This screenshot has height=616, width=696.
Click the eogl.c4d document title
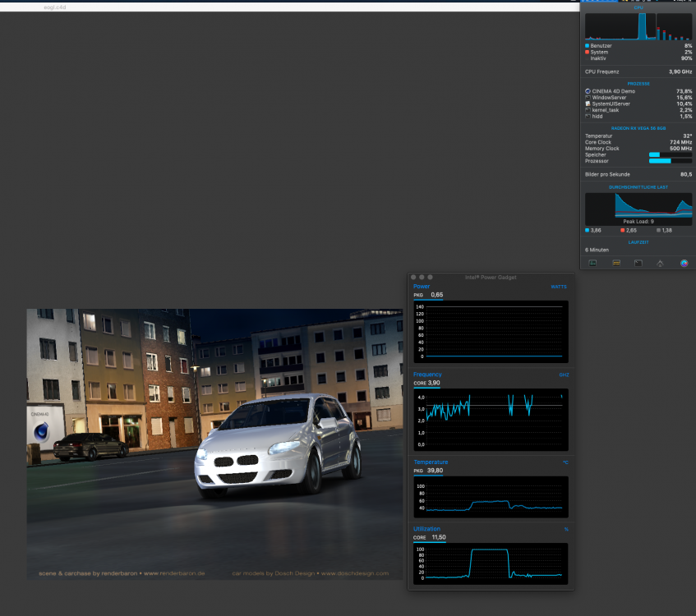[x=54, y=7]
